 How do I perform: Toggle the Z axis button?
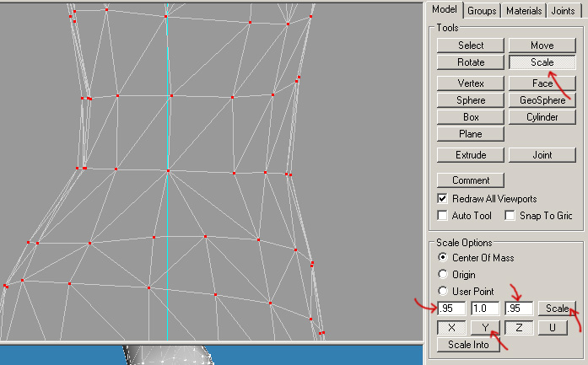pyautogui.click(x=519, y=327)
